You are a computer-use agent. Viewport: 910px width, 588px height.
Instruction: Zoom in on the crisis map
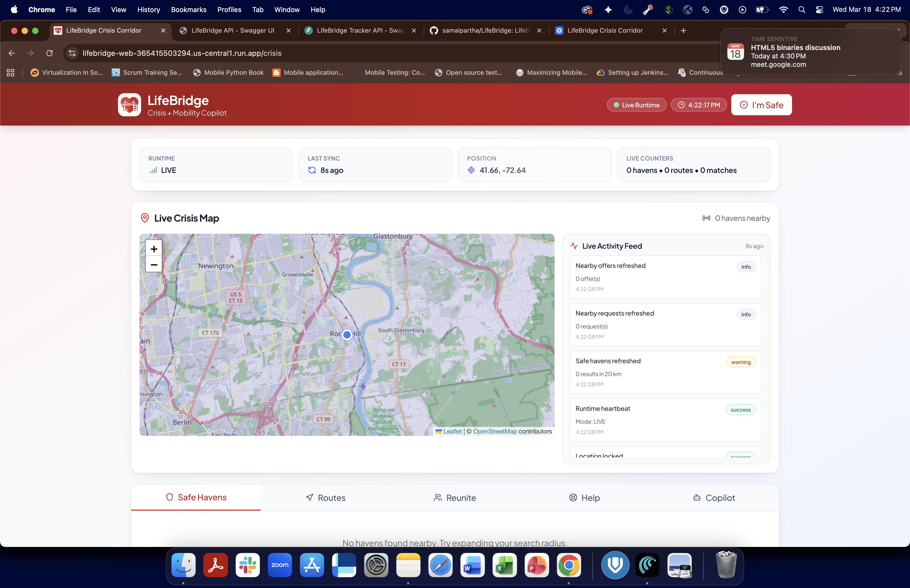pyautogui.click(x=154, y=249)
